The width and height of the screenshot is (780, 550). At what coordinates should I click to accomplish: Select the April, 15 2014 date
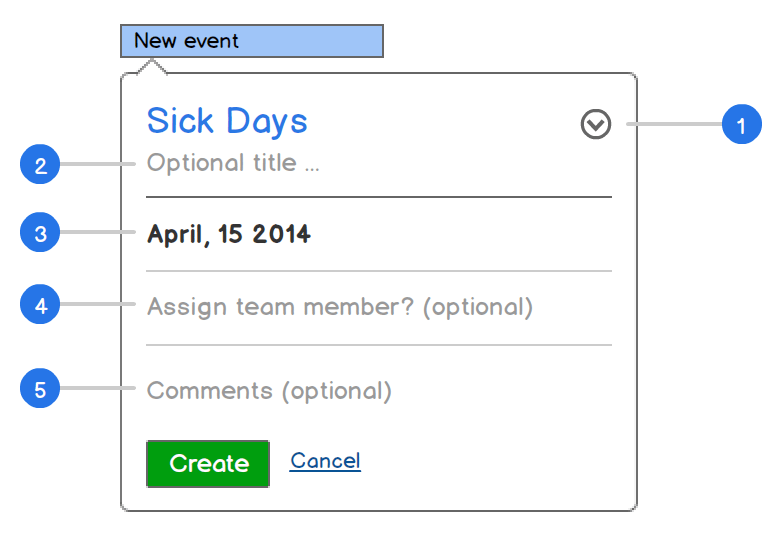(229, 235)
